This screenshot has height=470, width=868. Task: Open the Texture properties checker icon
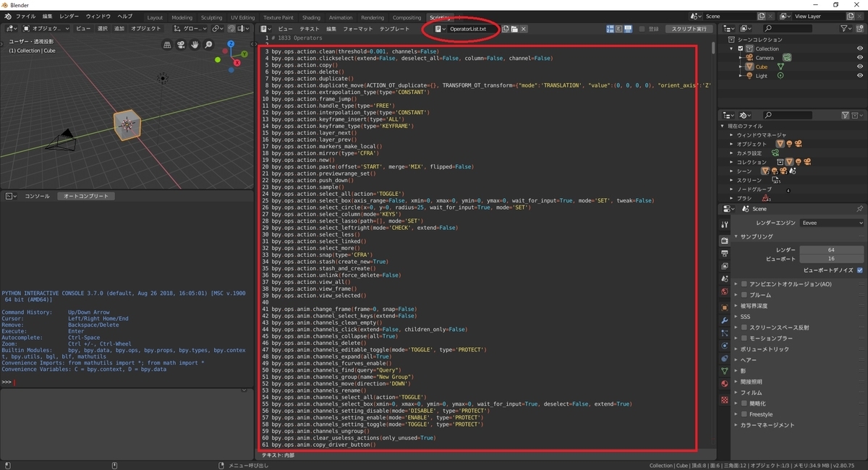pos(725,399)
